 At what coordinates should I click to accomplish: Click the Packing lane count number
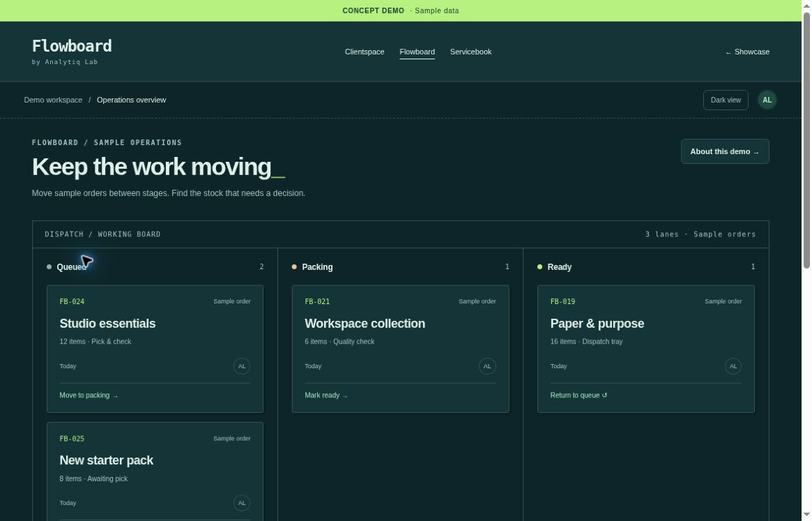tap(507, 266)
